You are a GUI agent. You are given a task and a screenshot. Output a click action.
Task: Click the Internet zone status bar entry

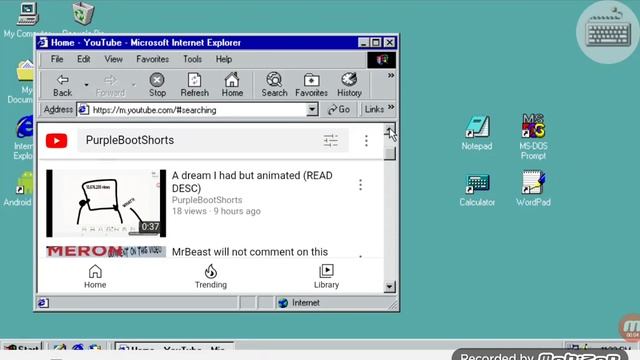coord(299,303)
